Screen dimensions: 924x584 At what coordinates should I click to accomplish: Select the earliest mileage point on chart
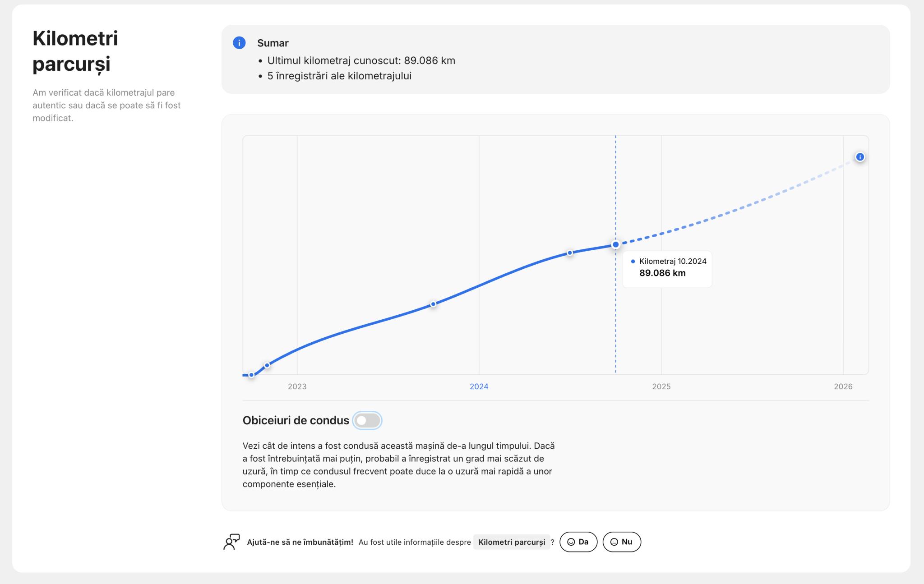[x=251, y=375]
